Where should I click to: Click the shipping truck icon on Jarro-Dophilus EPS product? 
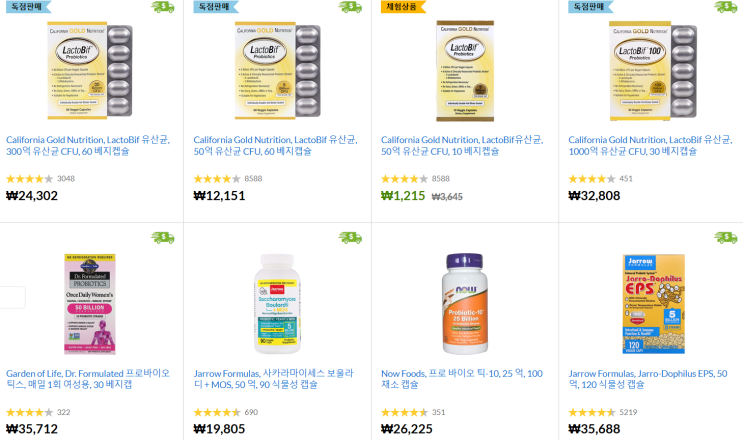click(725, 237)
